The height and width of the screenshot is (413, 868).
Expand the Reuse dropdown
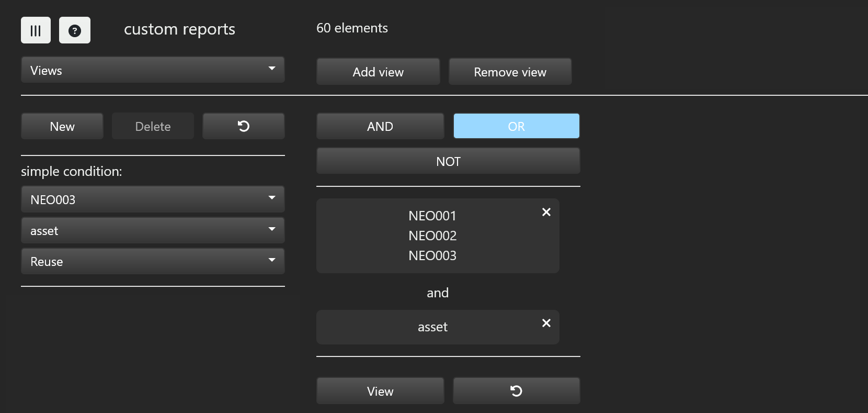[x=153, y=262]
